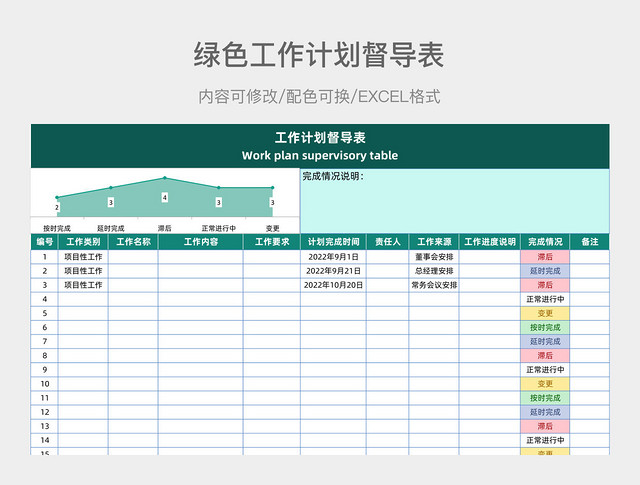Click the 滞后 status in row 8
The image size is (640, 485).
(x=545, y=356)
